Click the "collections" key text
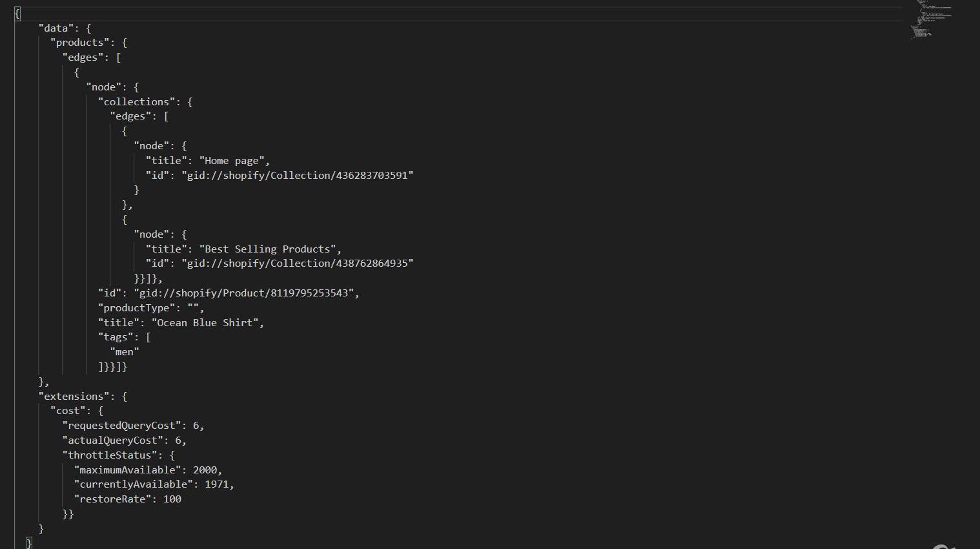980x549 pixels. [x=136, y=101]
